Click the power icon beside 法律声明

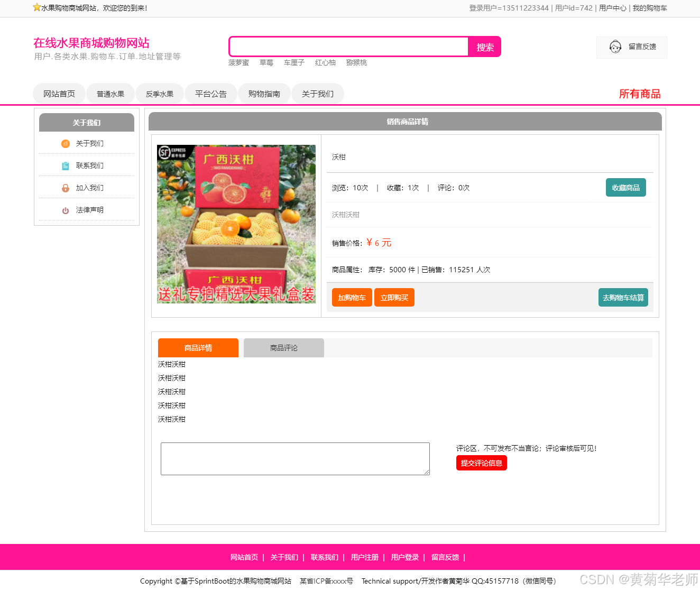pyautogui.click(x=66, y=210)
